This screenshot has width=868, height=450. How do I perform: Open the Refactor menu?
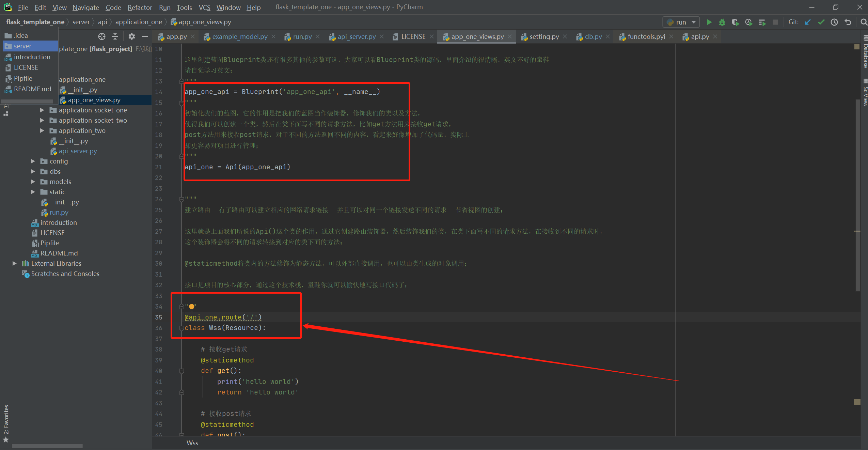140,7
